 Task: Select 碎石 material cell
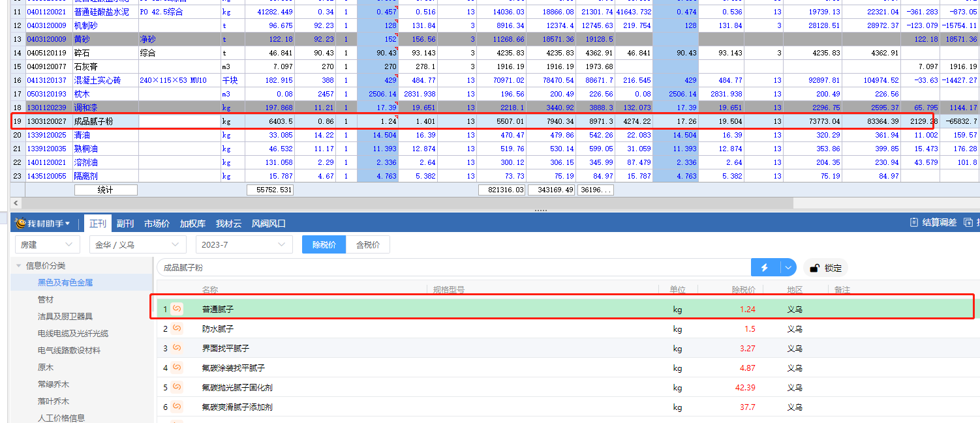click(x=105, y=53)
